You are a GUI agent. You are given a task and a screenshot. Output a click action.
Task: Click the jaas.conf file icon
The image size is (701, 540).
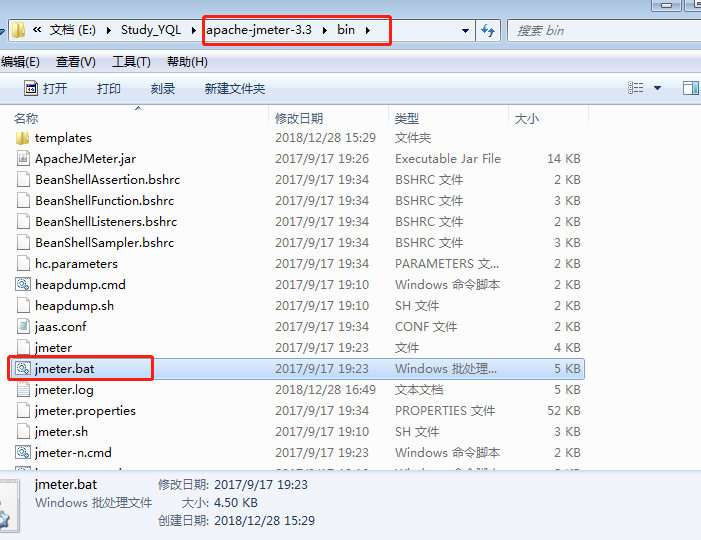tap(23, 327)
